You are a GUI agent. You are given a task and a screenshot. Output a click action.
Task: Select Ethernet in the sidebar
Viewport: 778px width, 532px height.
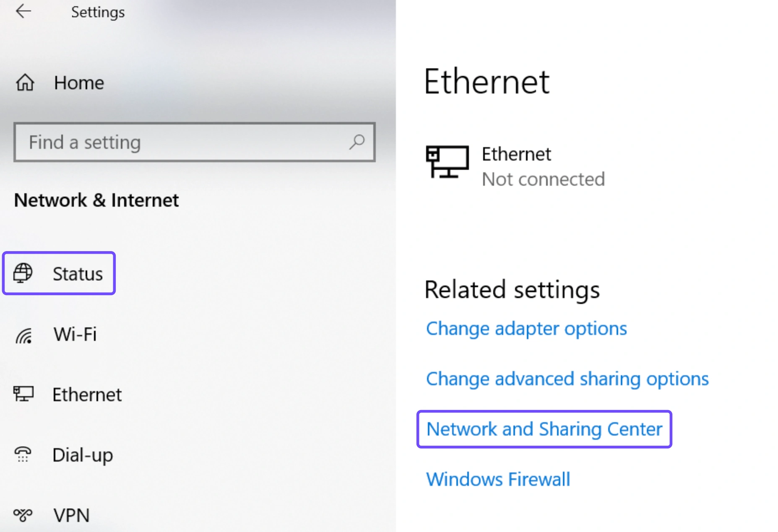click(x=87, y=394)
